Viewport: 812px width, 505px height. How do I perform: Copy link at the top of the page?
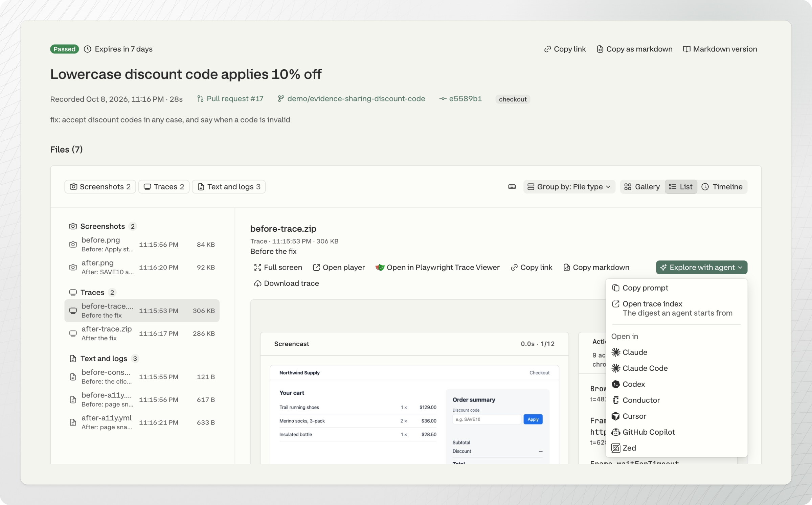click(x=565, y=49)
